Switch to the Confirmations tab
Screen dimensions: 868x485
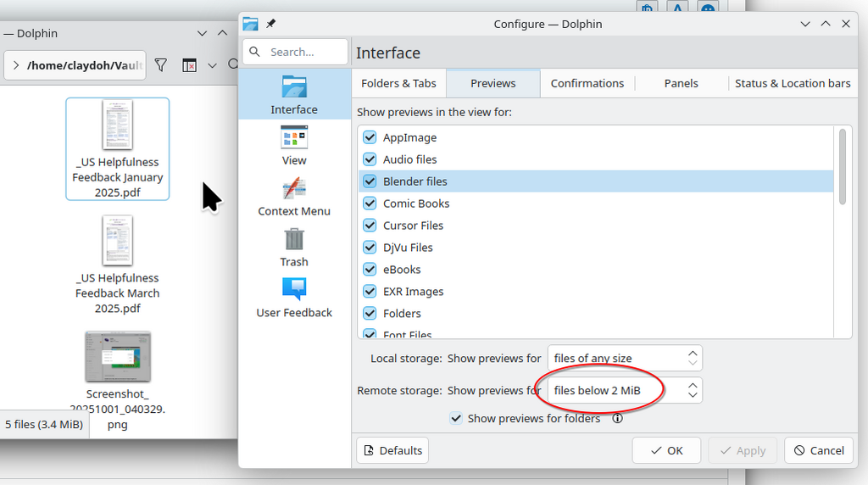[x=587, y=84]
